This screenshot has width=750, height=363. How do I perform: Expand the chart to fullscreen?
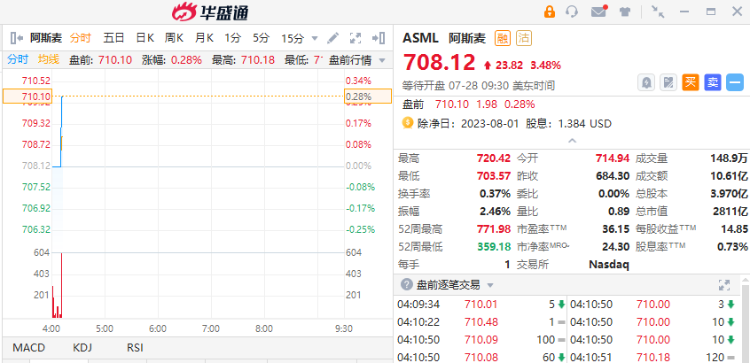click(355, 38)
